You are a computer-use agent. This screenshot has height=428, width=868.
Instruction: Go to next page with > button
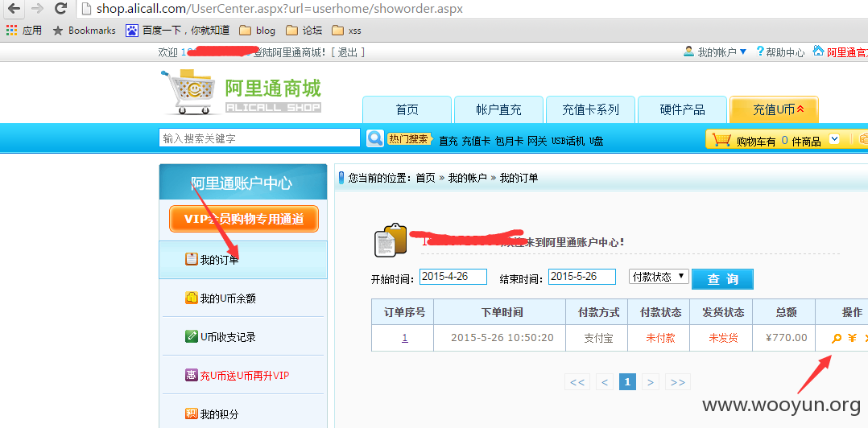coord(651,382)
